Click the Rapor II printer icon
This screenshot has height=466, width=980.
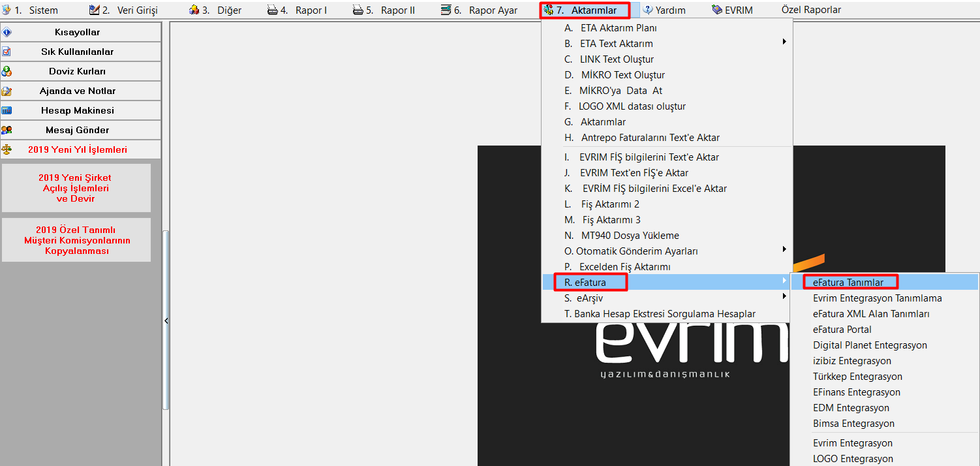coord(358,10)
